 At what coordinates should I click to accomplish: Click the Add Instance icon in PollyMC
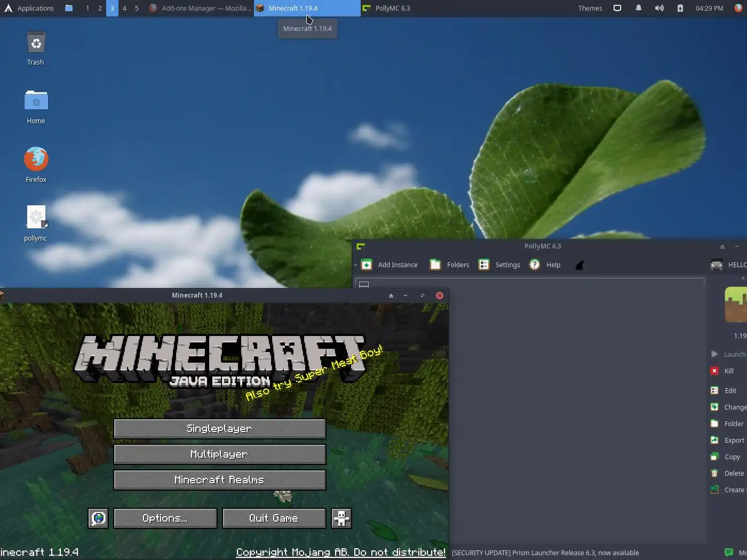pos(367,265)
